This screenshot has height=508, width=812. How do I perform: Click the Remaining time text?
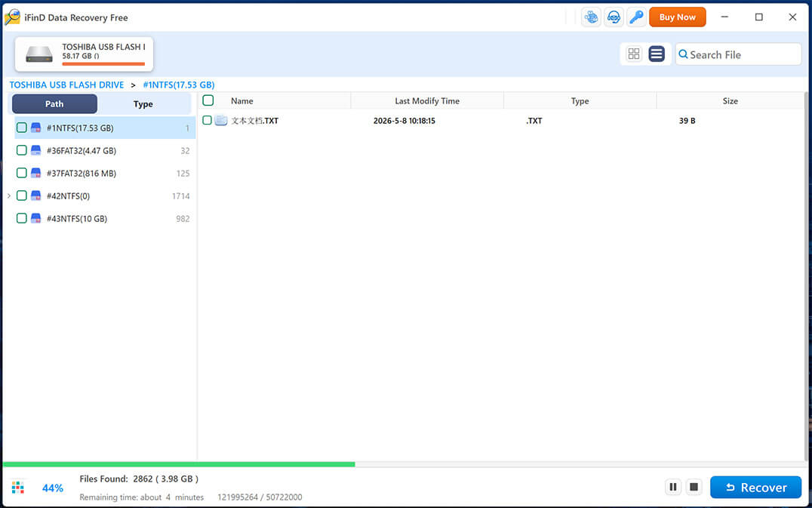141,497
